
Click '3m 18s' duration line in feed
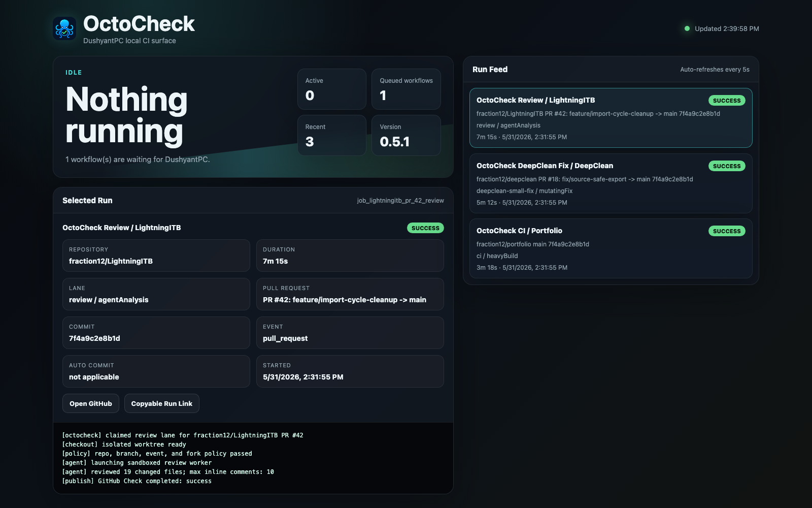tap(522, 268)
